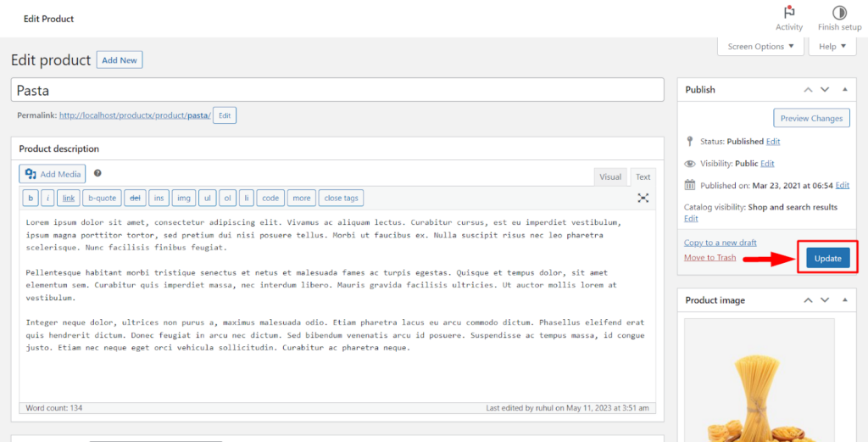Click the blue Update button
This screenshot has height=442, width=868.
coord(827,258)
